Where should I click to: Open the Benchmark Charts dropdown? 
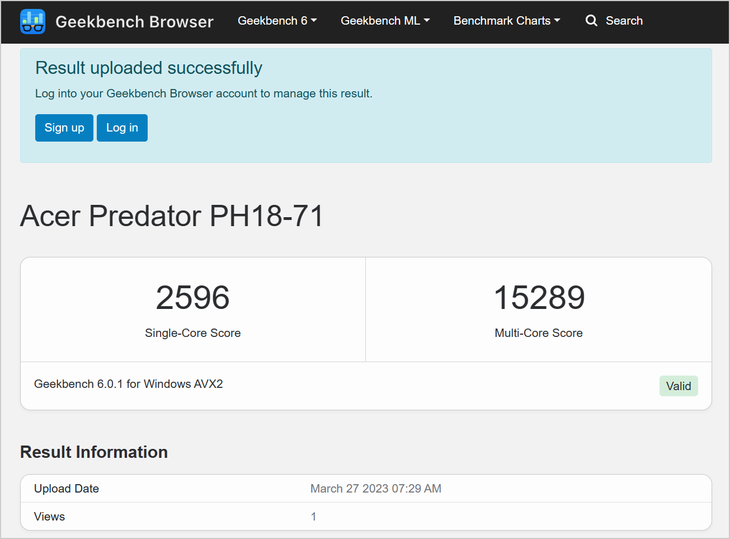tap(507, 20)
